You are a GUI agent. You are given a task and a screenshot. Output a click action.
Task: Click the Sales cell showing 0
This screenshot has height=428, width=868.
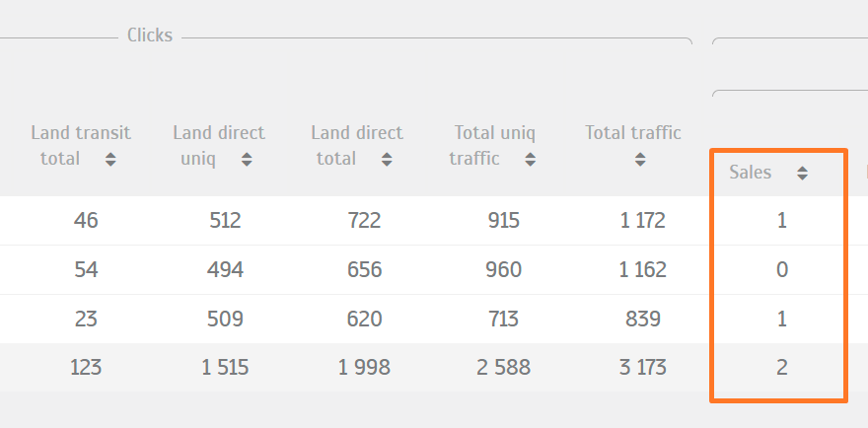click(x=781, y=269)
